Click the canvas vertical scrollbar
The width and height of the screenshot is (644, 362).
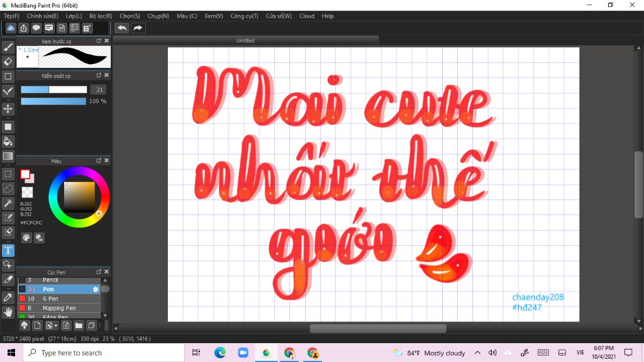click(x=638, y=185)
